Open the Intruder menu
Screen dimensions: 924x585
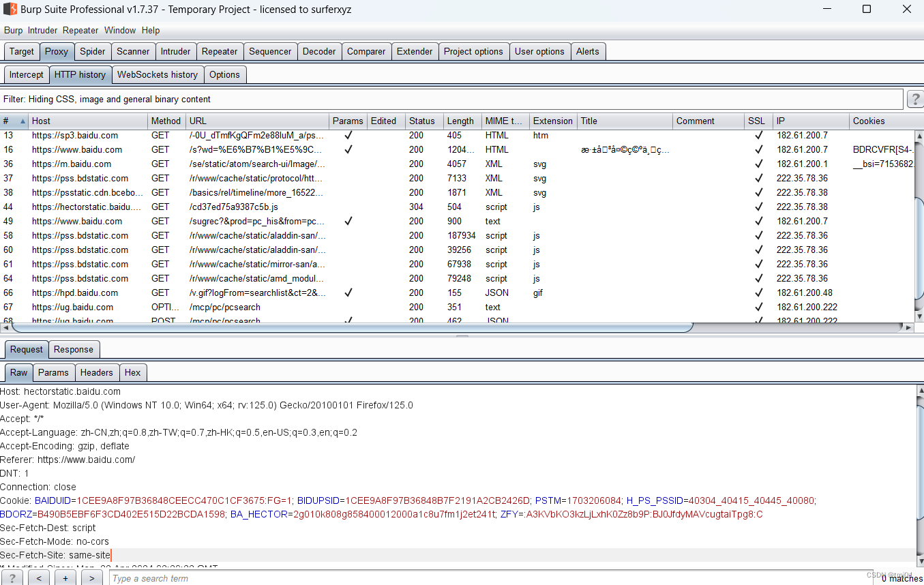[x=42, y=30]
